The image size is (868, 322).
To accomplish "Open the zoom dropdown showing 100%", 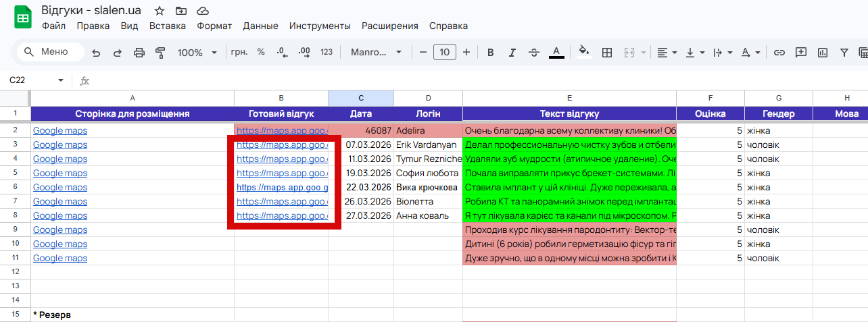I will pyautogui.click(x=197, y=52).
